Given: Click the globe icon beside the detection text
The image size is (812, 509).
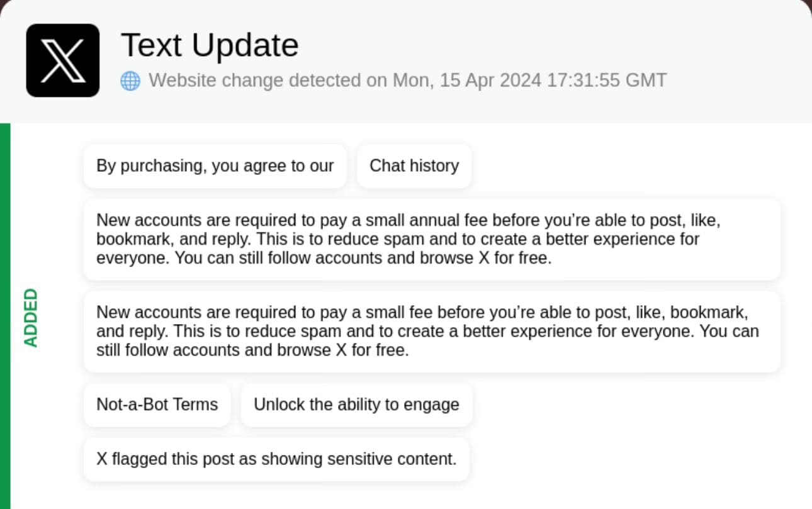Looking at the screenshot, I should point(130,81).
